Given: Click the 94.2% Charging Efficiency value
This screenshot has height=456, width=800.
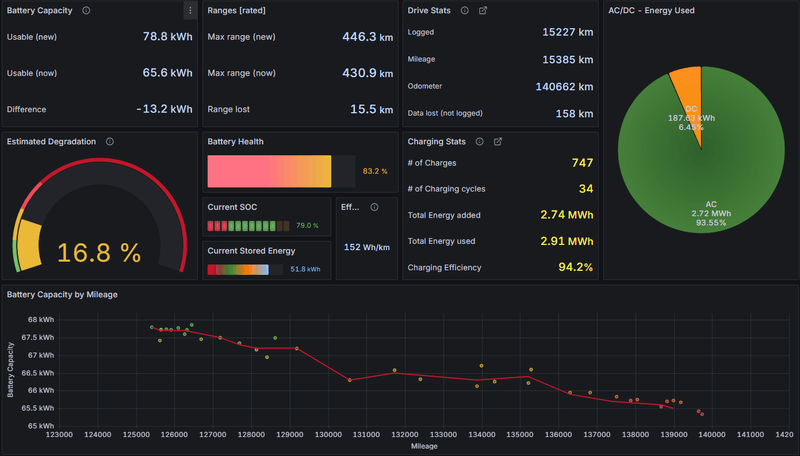Looking at the screenshot, I should point(576,267).
